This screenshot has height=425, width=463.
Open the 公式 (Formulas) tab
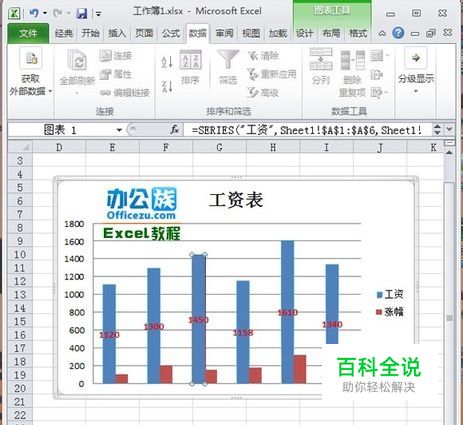pos(171,33)
